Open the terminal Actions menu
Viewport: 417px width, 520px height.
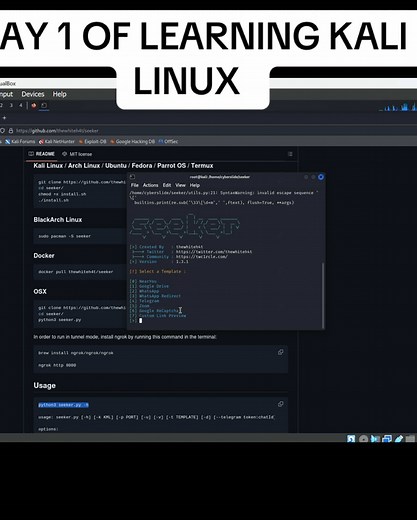click(x=150, y=185)
